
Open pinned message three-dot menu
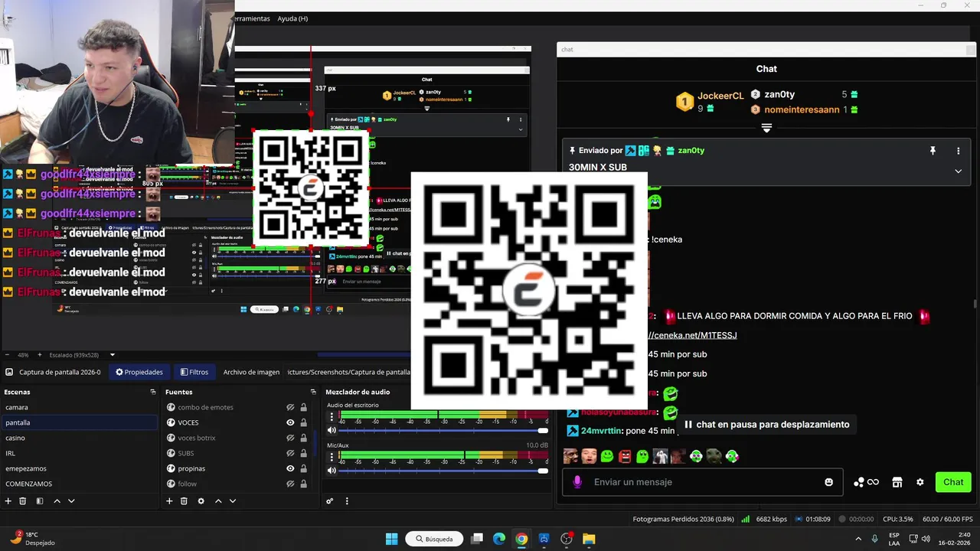[958, 151]
